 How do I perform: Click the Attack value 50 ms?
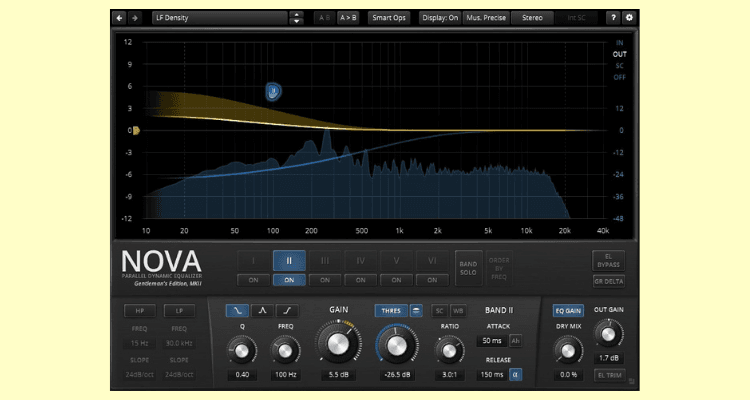coord(492,341)
